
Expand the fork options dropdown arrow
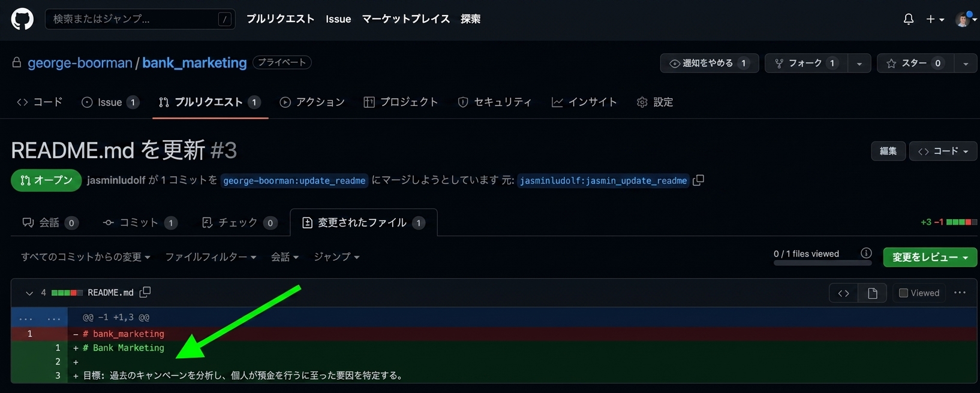(859, 63)
